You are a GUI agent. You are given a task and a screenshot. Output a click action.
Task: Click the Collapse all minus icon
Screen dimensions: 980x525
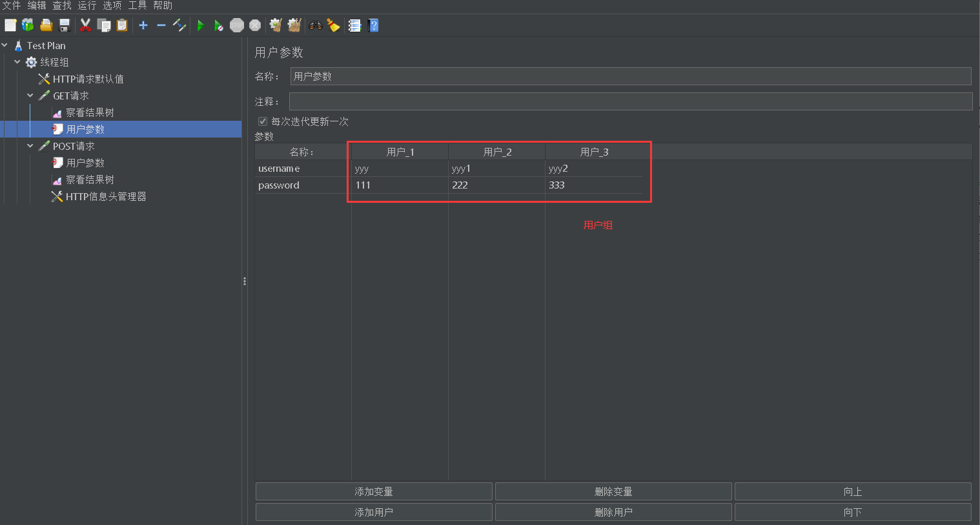pyautogui.click(x=161, y=25)
